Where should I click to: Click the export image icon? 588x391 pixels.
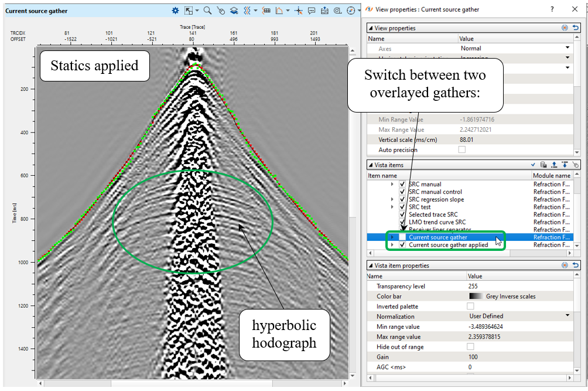point(324,11)
